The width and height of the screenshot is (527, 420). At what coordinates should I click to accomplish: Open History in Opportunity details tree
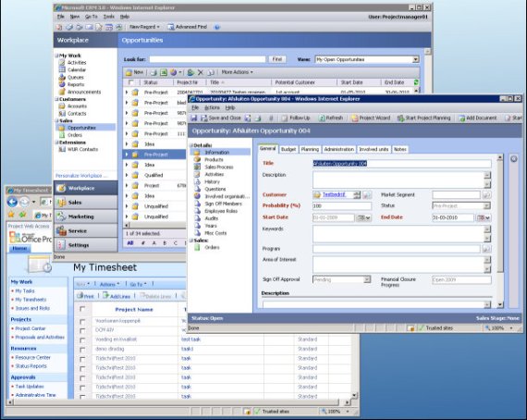tap(212, 182)
